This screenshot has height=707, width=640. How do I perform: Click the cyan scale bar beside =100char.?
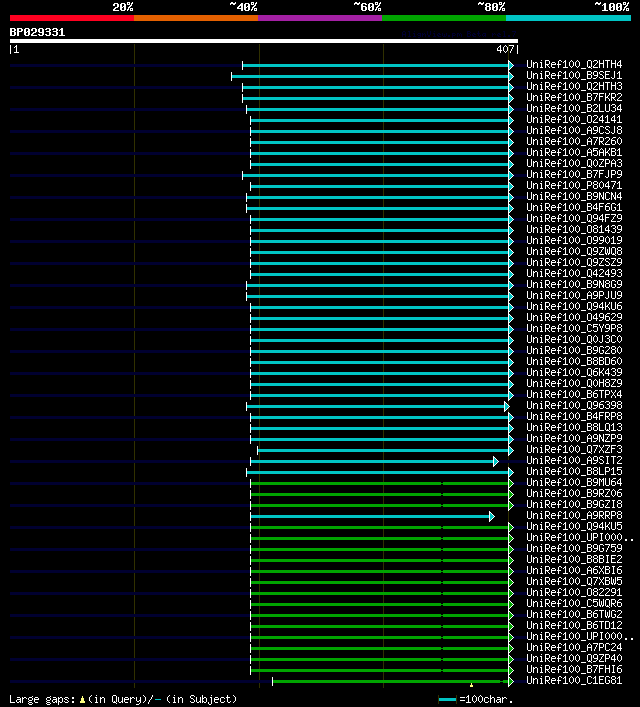pos(447,700)
